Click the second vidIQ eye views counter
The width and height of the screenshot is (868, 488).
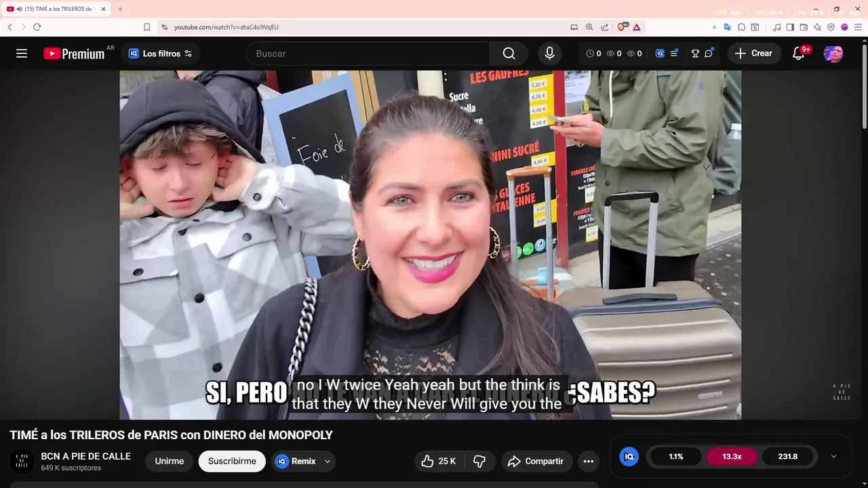[x=634, y=54]
